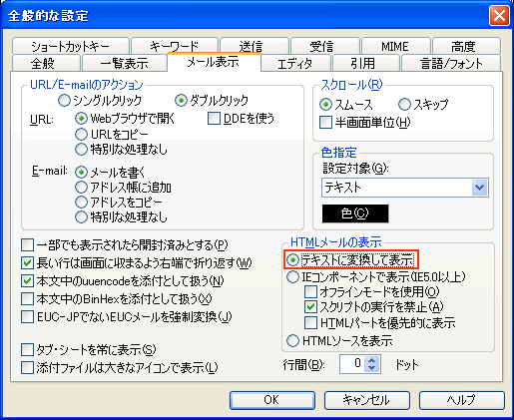The width and height of the screenshot is (514, 420).
Task: Click the OK button
Action: (x=272, y=400)
